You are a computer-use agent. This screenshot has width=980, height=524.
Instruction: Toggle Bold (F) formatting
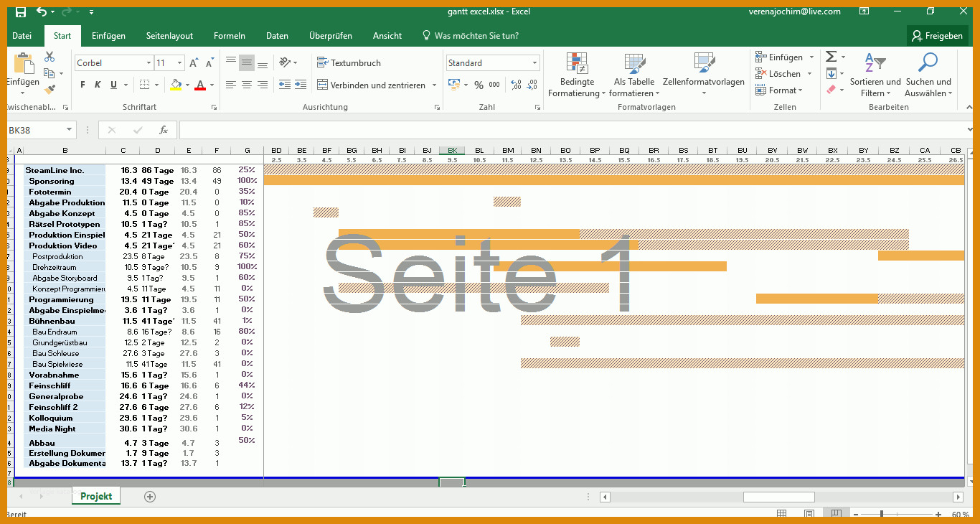83,85
